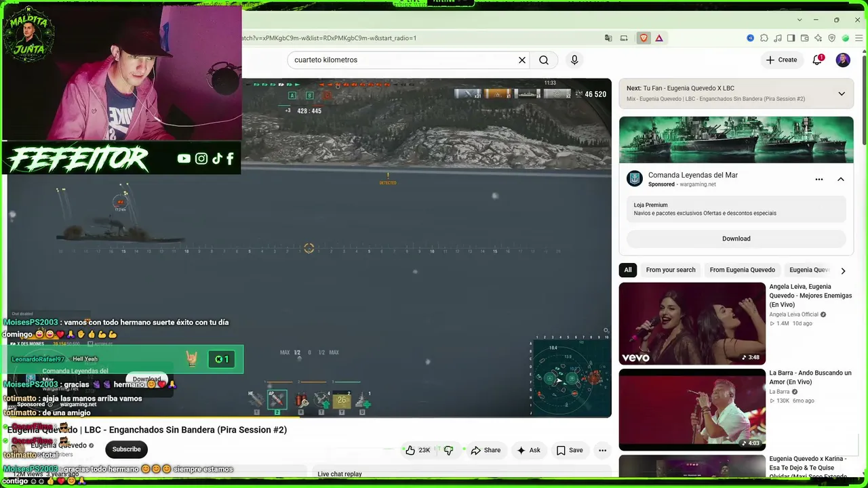This screenshot has height=488, width=868.
Task: Click the blue extension icon in toolbar
Action: click(750, 38)
